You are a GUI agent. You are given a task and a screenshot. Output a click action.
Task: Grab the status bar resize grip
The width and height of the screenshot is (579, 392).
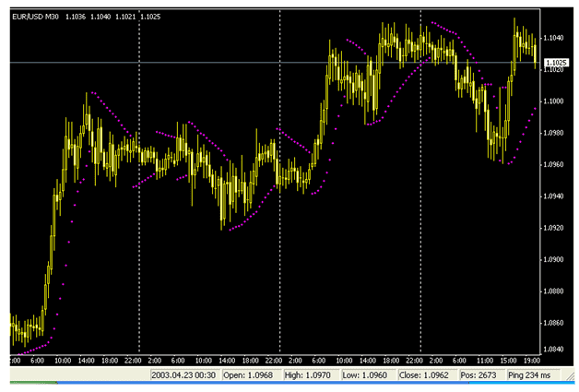pyautogui.click(x=570, y=375)
